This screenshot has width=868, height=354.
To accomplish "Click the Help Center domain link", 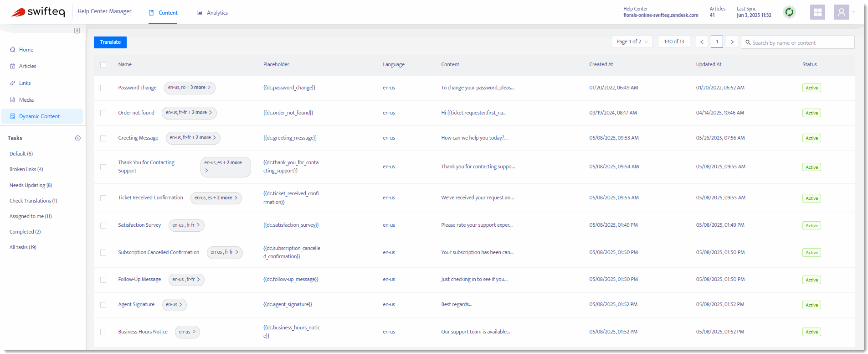I will pyautogui.click(x=661, y=15).
